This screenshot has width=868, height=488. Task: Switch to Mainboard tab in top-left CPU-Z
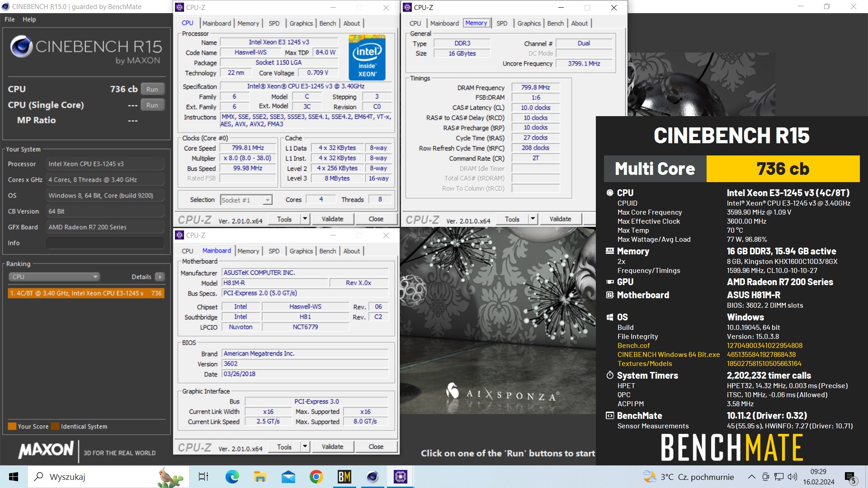click(217, 23)
